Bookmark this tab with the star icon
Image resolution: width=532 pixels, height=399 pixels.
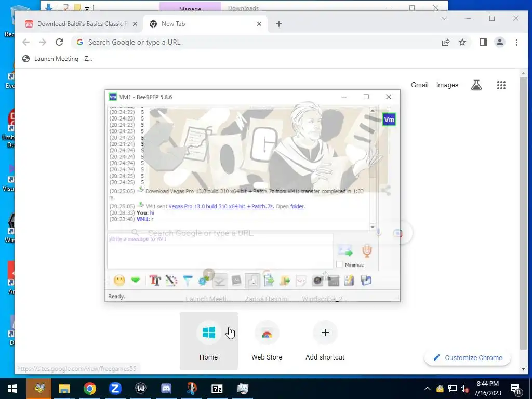pos(462,42)
